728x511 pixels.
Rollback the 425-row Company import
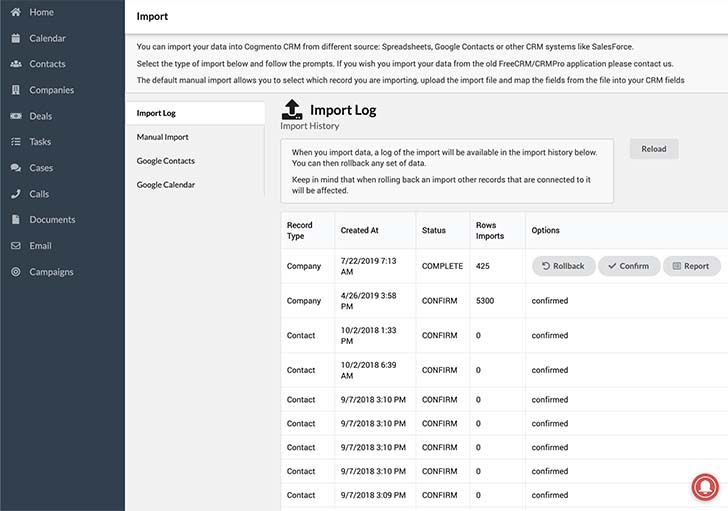coord(563,266)
